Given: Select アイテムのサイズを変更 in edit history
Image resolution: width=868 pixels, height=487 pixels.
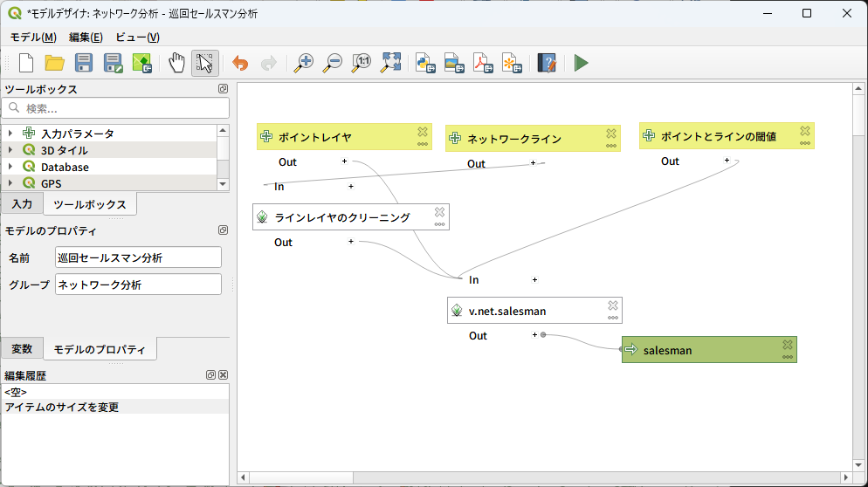Looking at the screenshot, I should 62,407.
